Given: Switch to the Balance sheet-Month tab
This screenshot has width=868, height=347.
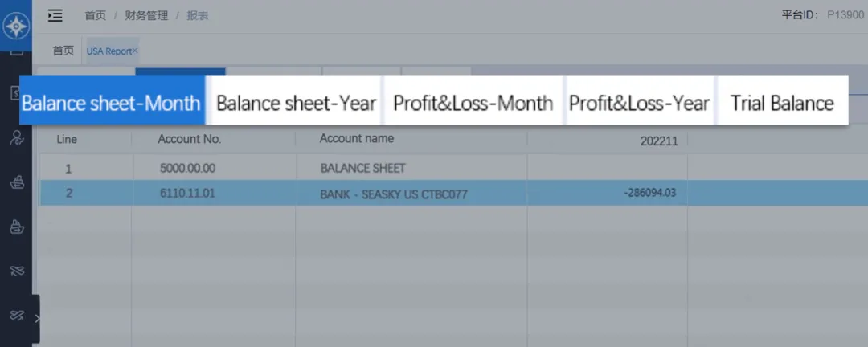Looking at the screenshot, I should click(112, 103).
